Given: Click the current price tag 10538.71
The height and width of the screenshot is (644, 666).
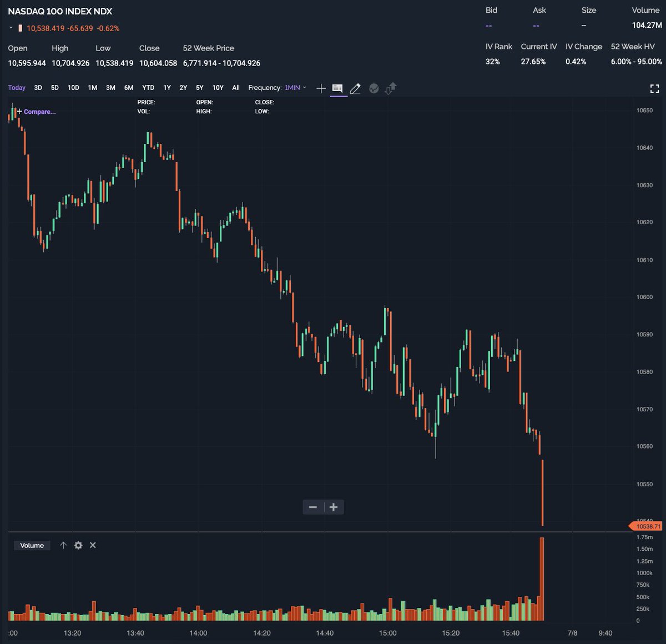Looking at the screenshot, I should (646, 526).
